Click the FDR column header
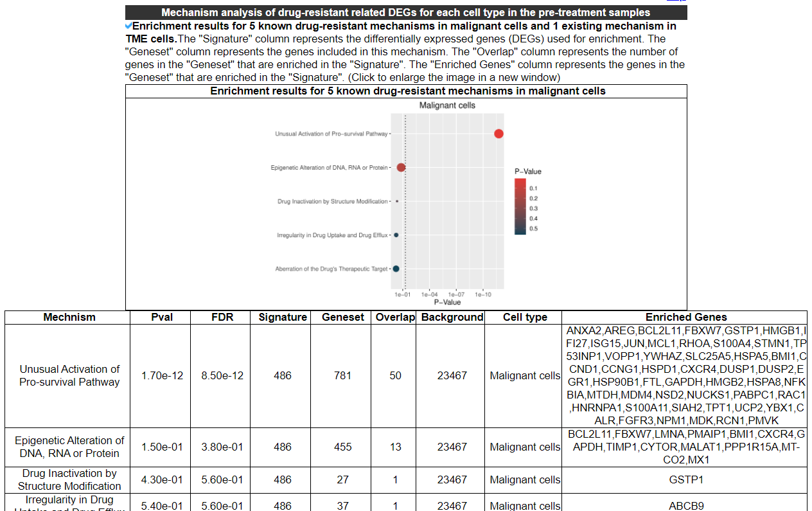The width and height of the screenshot is (812, 511). point(222,317)
